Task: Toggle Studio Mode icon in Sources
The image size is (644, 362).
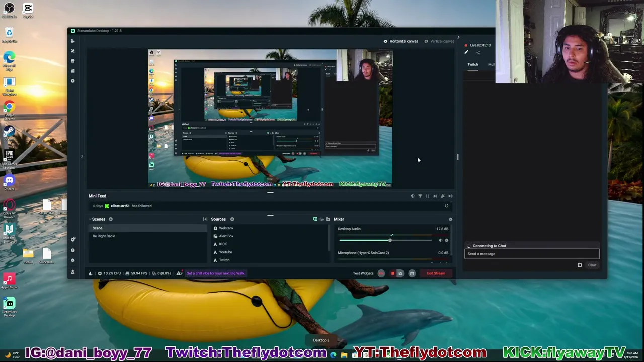Action: tap(315, 219)
